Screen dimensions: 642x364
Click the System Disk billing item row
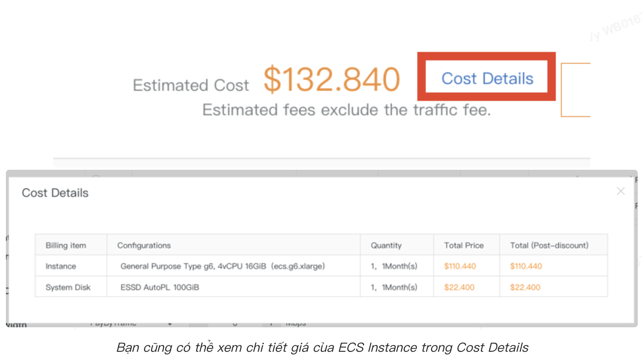68,287
